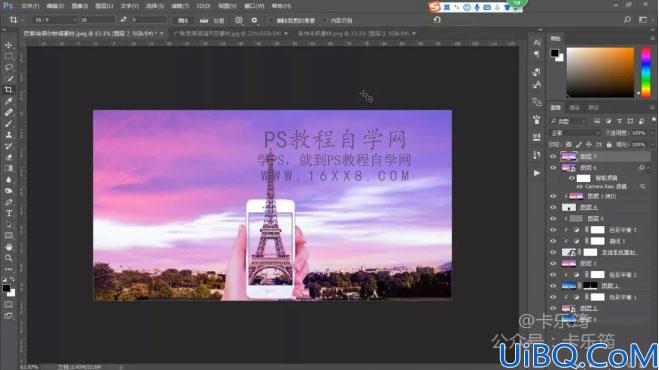Select the Horizontal Type tool

point(8,214)
